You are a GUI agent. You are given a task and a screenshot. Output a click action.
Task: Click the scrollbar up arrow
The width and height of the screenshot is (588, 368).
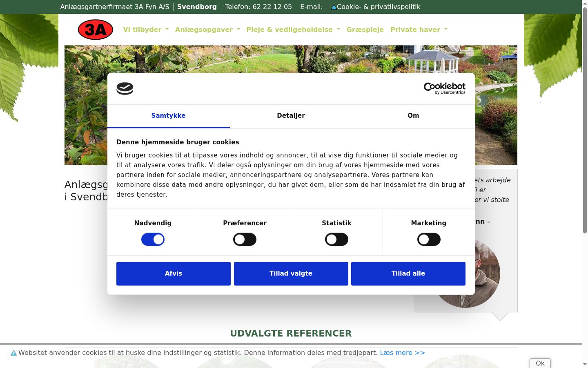coord(585,3)
